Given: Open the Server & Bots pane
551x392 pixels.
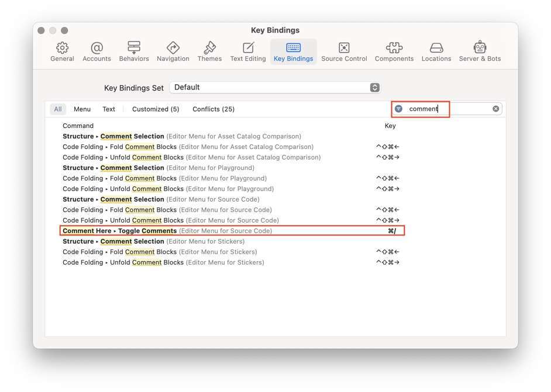Looking at the screenshot, I should (480, 51).
